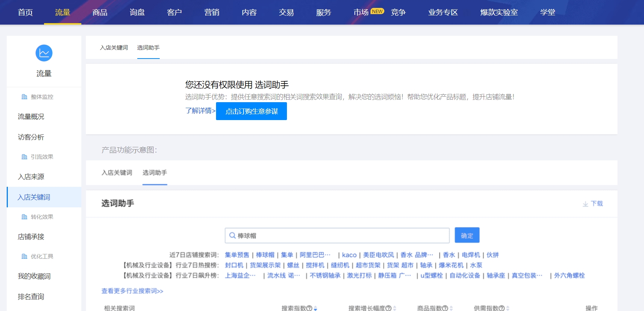Go to 店铺承接 in sidebar
Image resolution: width=644 pixels, height=311 pixels.
coord(31,237)
